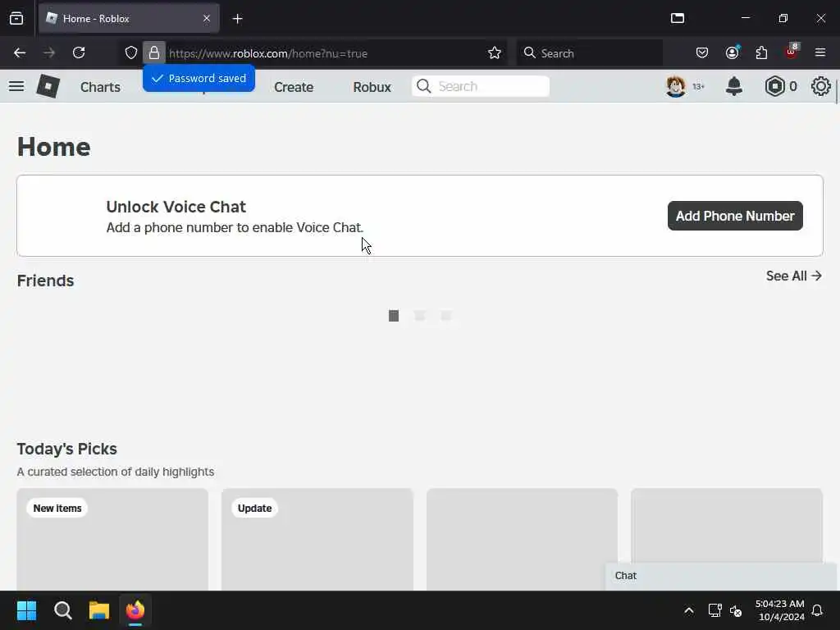Open the Charts menu item

coord(100,87)
